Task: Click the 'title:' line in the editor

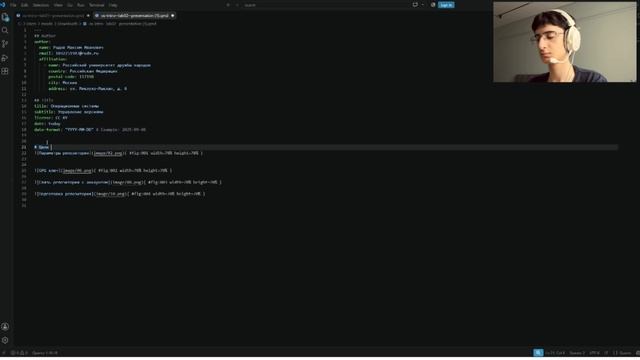Action: coord(66,106)
